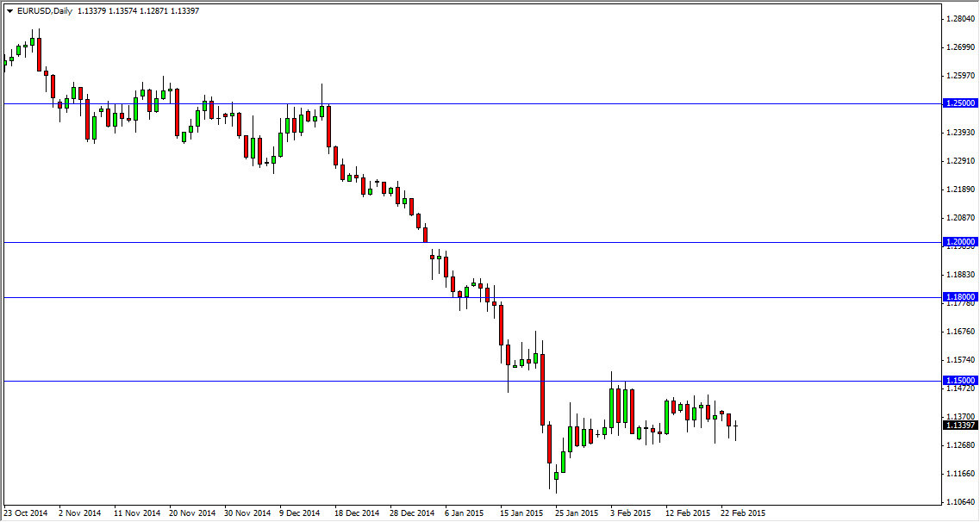Select the 1.25000 horizontal line price label
The width and height of the screenshot is (980, 522).
tap(959, 103)
